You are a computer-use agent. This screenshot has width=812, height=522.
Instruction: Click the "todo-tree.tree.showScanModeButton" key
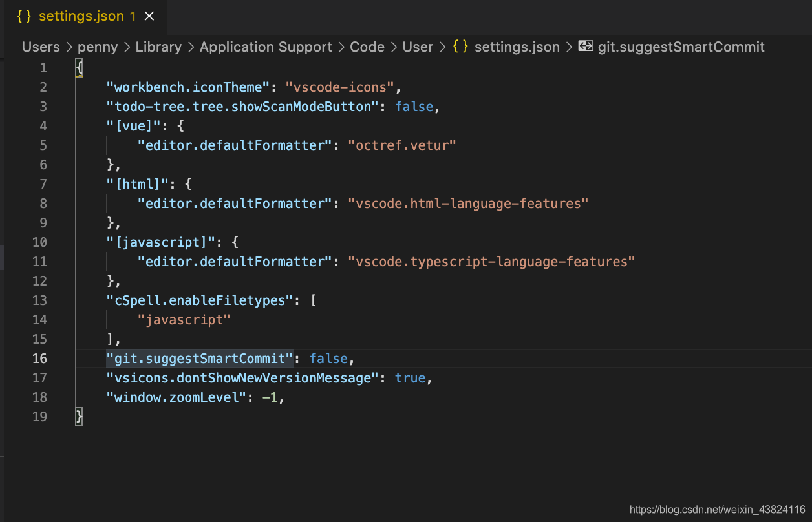pyautogui.click(x=242, y=107)
